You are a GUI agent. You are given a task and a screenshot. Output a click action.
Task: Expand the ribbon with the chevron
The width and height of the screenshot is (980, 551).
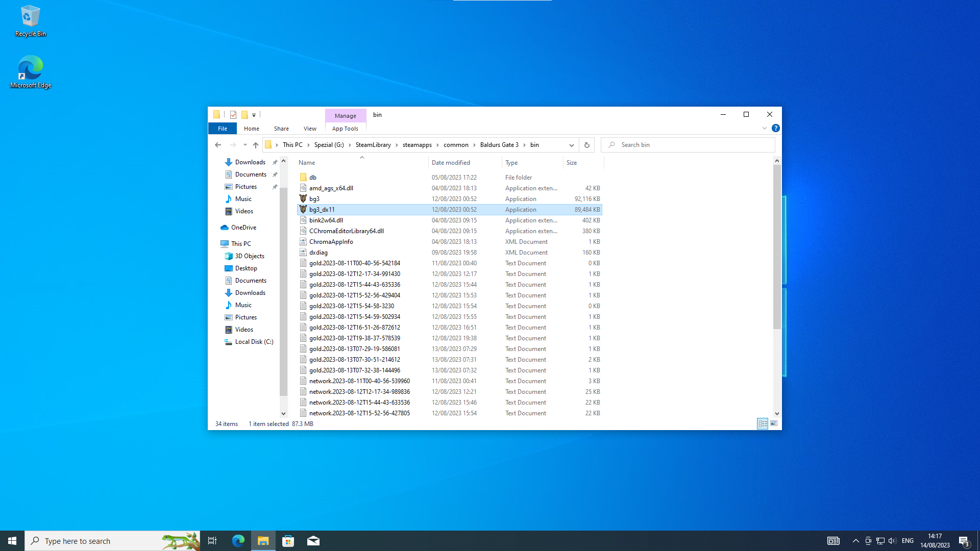click(764, 128)
